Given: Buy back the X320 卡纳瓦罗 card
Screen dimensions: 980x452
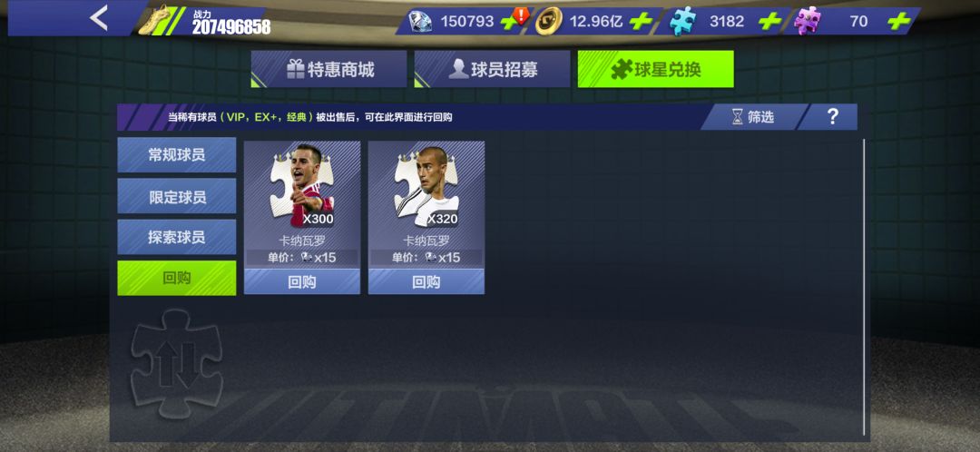Looking at the screenshot, I should coord(426,282).
